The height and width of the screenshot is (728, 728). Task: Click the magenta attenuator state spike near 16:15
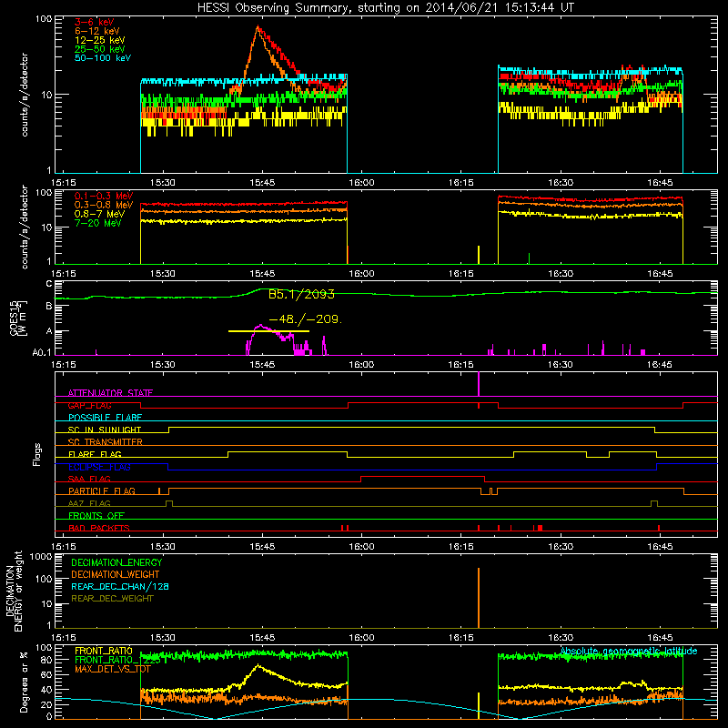(x=479, y=384)
